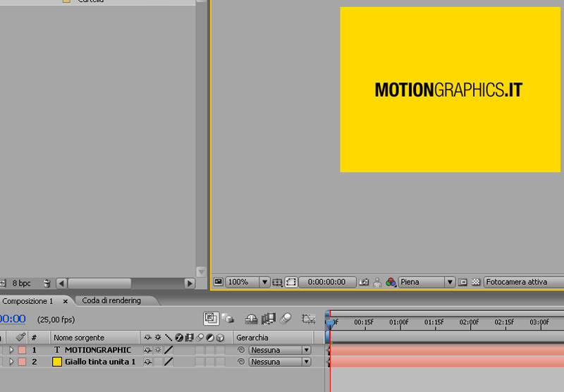Select the Giallo tinta unita 1 layer
The height and width of the screenshot is (392, 564).
100,362
